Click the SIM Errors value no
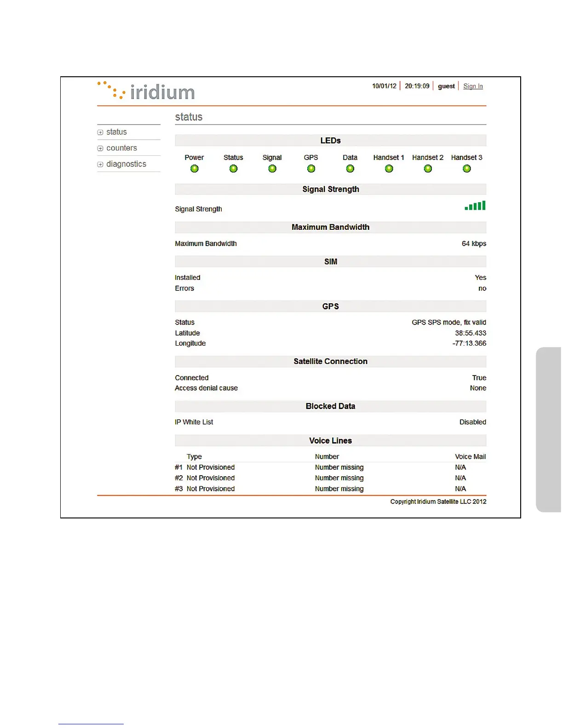Viewport: 563px width, 728px height. pos(482,289)
